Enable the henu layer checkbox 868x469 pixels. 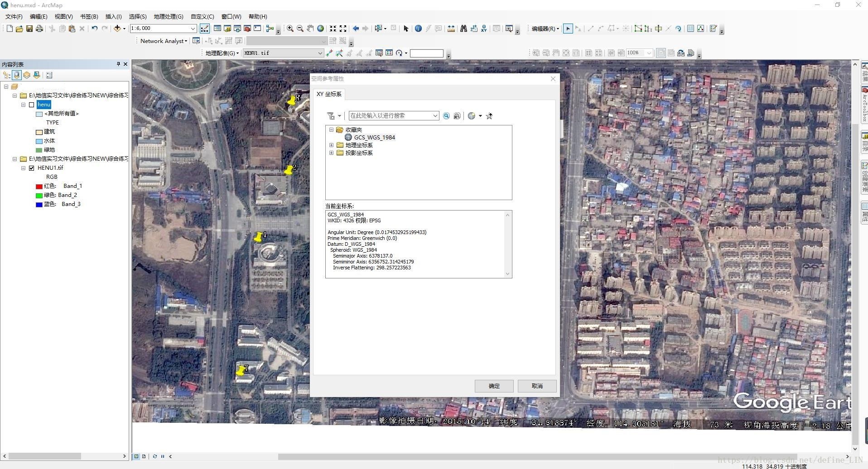(32, 105)
